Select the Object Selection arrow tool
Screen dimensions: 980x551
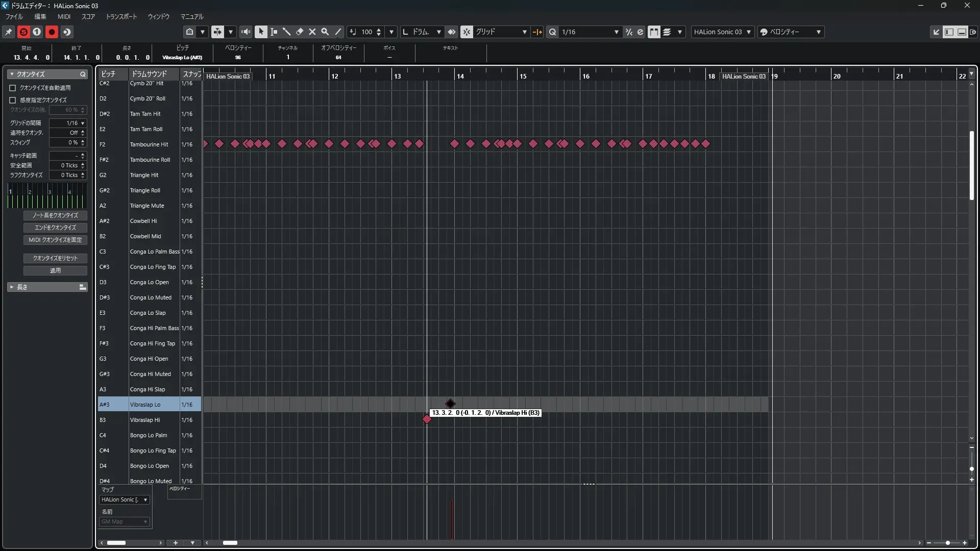coord(261,32)
